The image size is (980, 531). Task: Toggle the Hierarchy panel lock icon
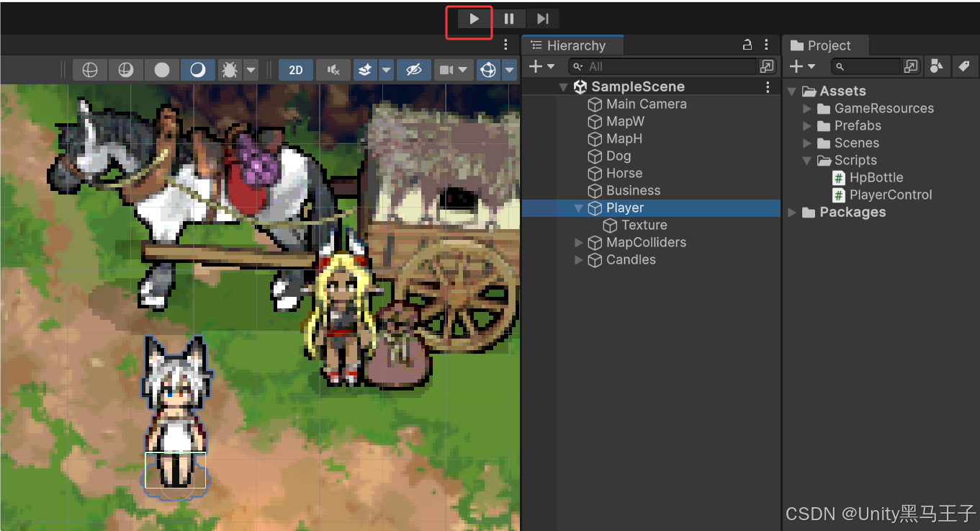pyautogui.click(x=747, y=45)
